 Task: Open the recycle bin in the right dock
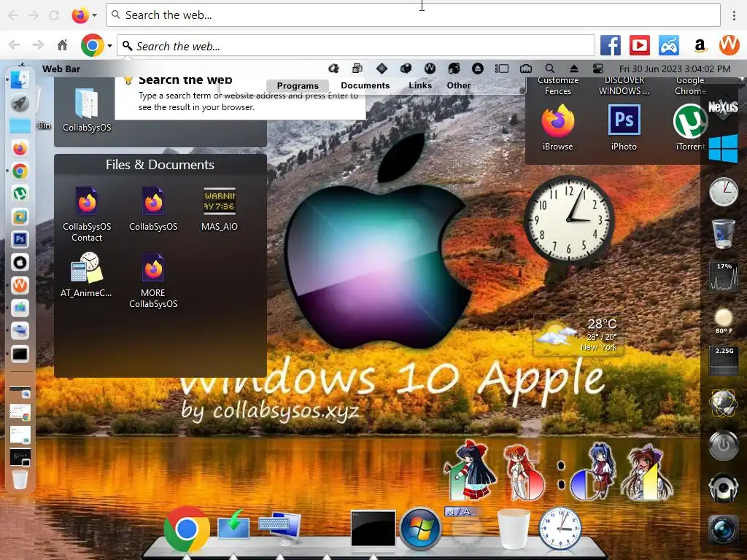coord(723,233)
